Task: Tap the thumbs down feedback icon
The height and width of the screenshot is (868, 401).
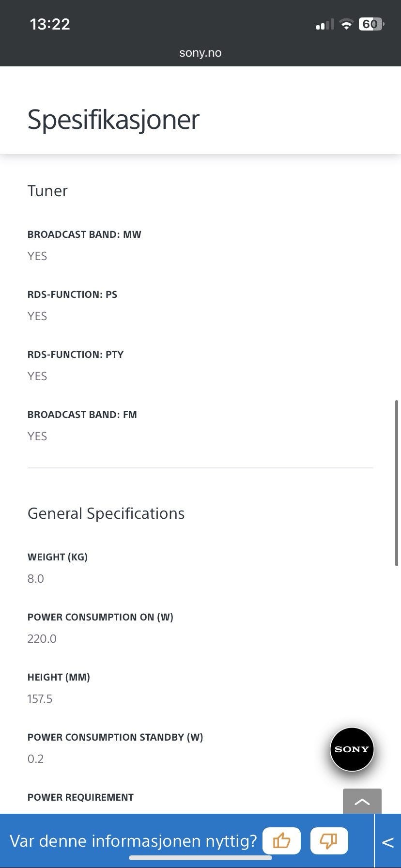Action: pos(329,841)
